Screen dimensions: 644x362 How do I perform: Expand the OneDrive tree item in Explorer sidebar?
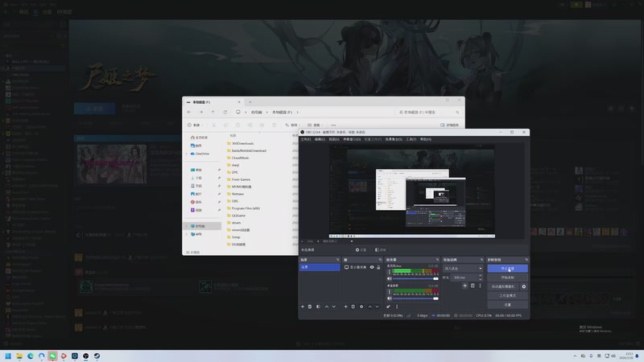pos(187,154)
